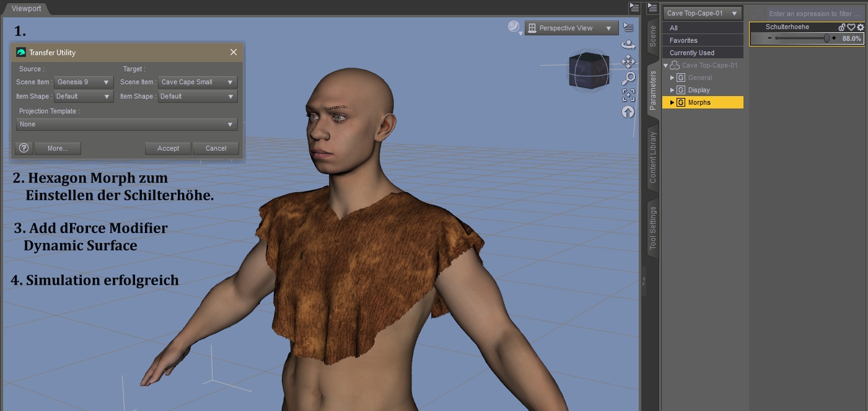Increase Schulterhoehe with plus button

[834, 38]
